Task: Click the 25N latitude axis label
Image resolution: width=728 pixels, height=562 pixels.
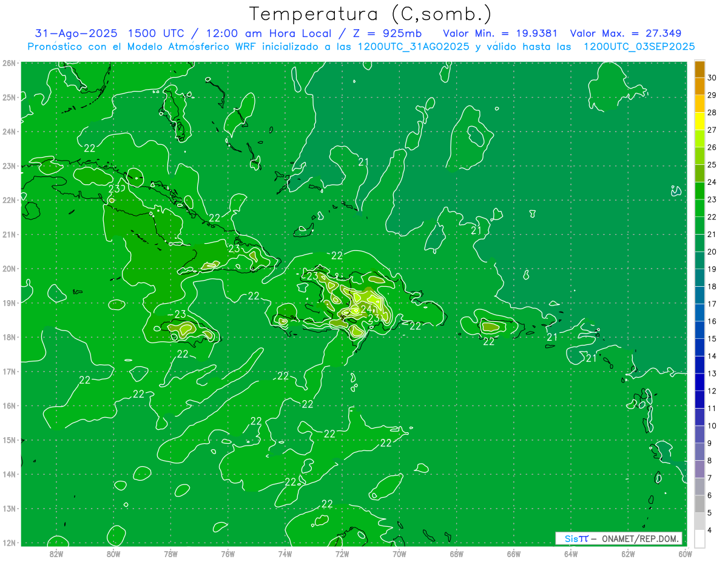Action: point(8,97)
